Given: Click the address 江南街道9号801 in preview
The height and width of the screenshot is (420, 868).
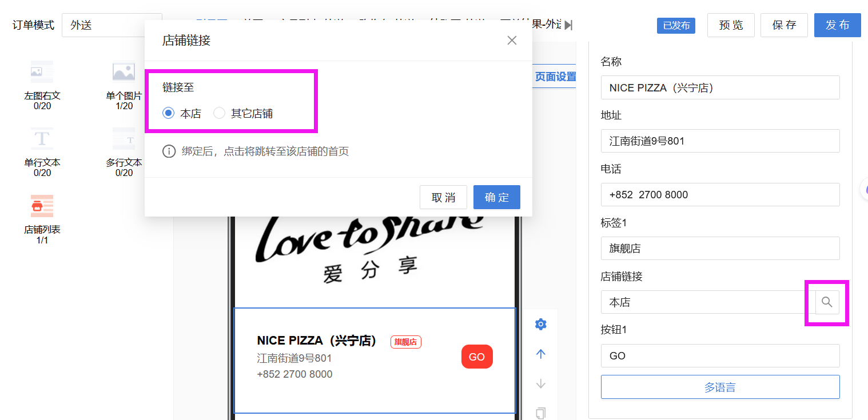Looking at the screenshot, I should coord(294,358).
